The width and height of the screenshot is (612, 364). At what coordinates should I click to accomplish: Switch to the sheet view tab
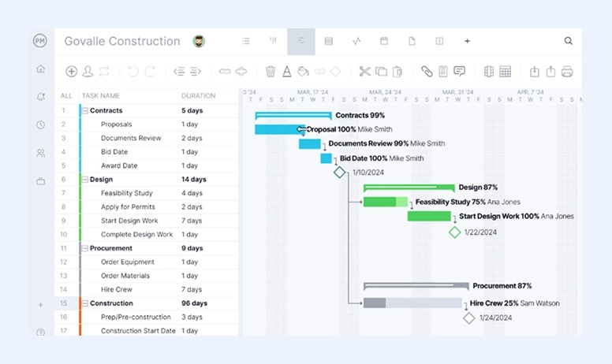tap(329, 41)
